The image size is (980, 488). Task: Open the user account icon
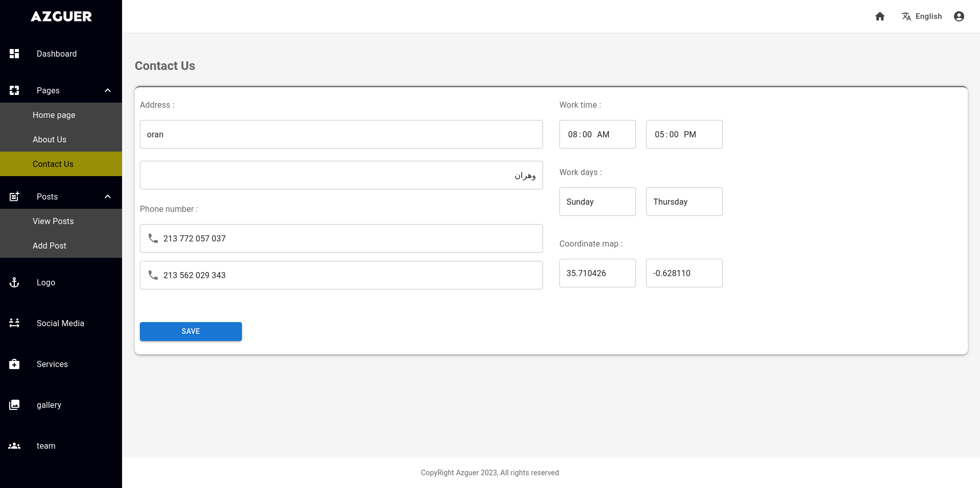click(x=959, y=16)
